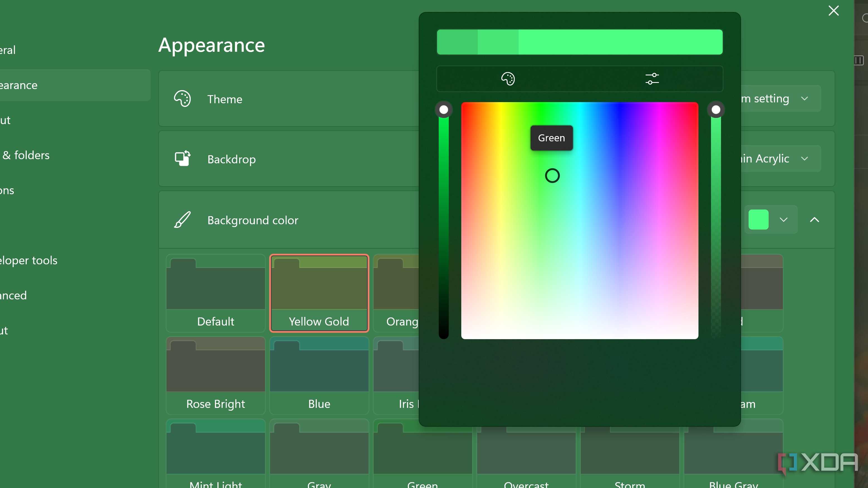This screenshot has height=488, width=868.
Task: Click the current bright green preview bar
Action: 620,42
